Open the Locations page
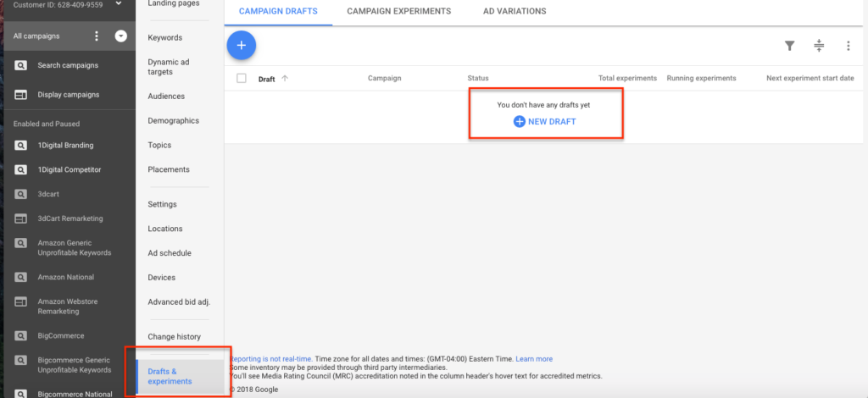 (165, 229)
